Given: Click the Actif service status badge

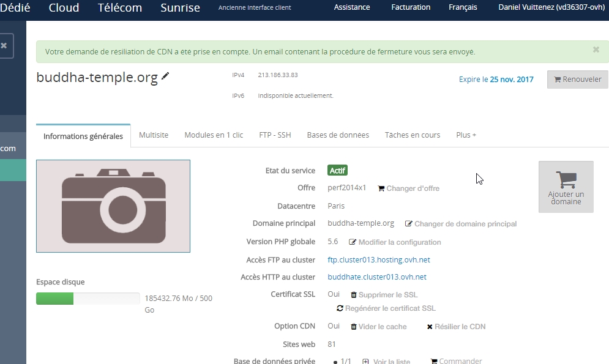Looking at the screenshot, I should (337, 170).
